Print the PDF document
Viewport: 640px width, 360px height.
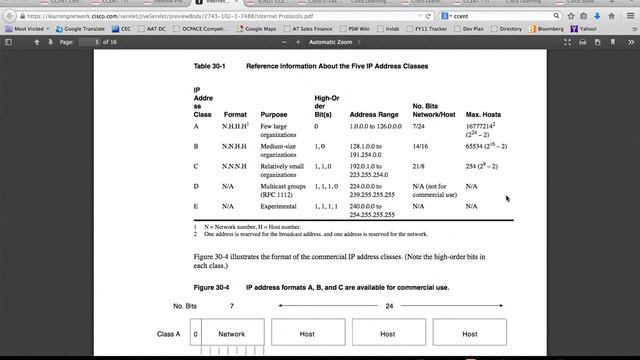point(582,42)
